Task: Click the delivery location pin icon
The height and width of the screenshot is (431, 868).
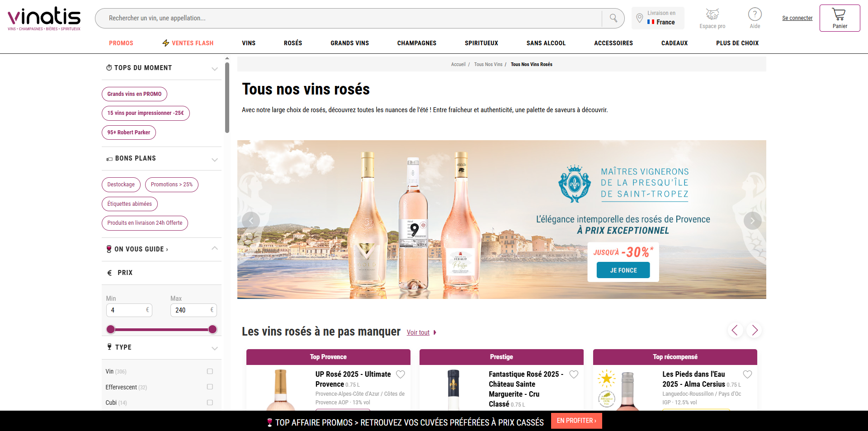Action: click(x=639, y=18)
